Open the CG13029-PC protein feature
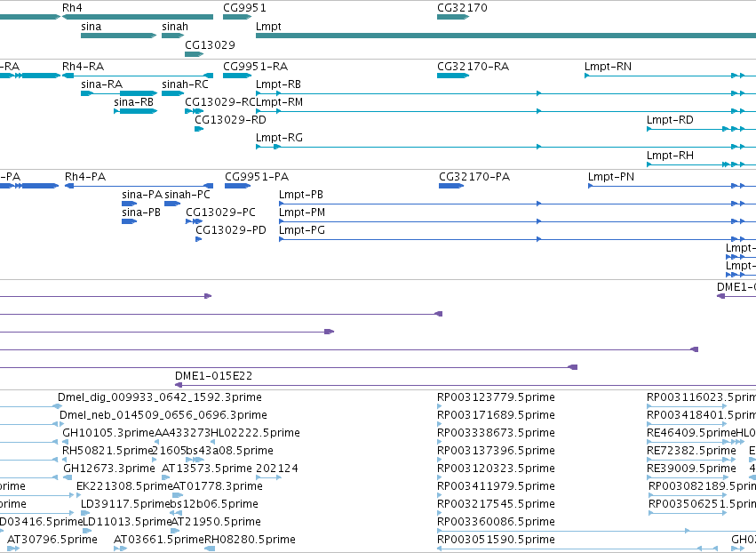Image resolution: width=756 pixels, height=553 pixels. point(194,221)
